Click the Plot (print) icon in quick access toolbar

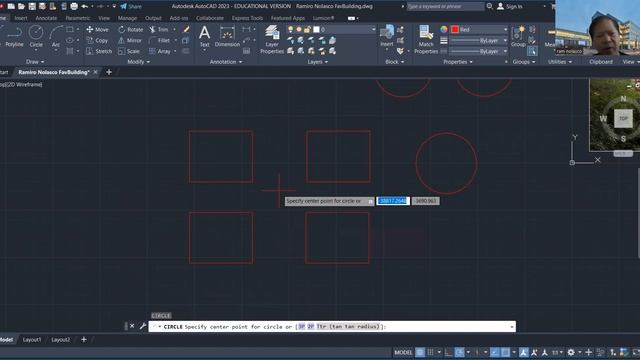74,6
